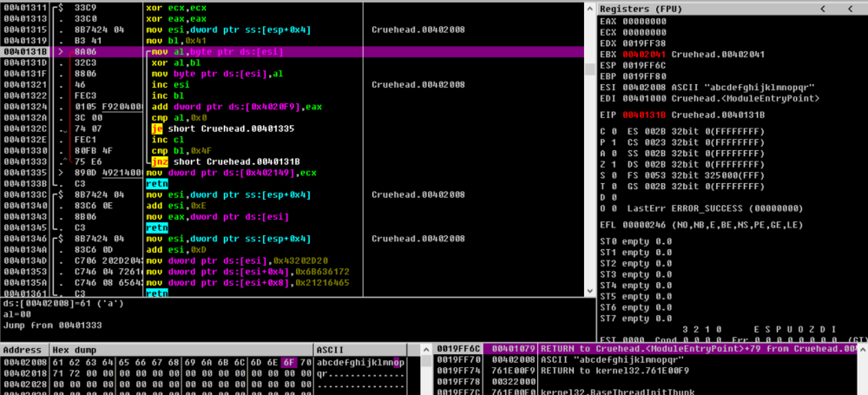
Task: Select the 'jnz short Cruehead.0040131B' jump
Action: (x=293, y=161)
